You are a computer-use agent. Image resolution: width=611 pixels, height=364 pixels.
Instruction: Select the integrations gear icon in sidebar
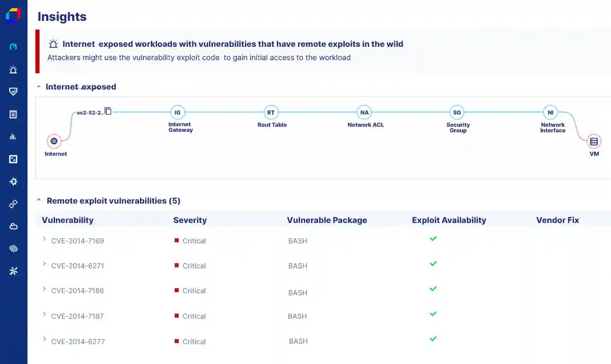pyautogui.click(x=14, y=181)
